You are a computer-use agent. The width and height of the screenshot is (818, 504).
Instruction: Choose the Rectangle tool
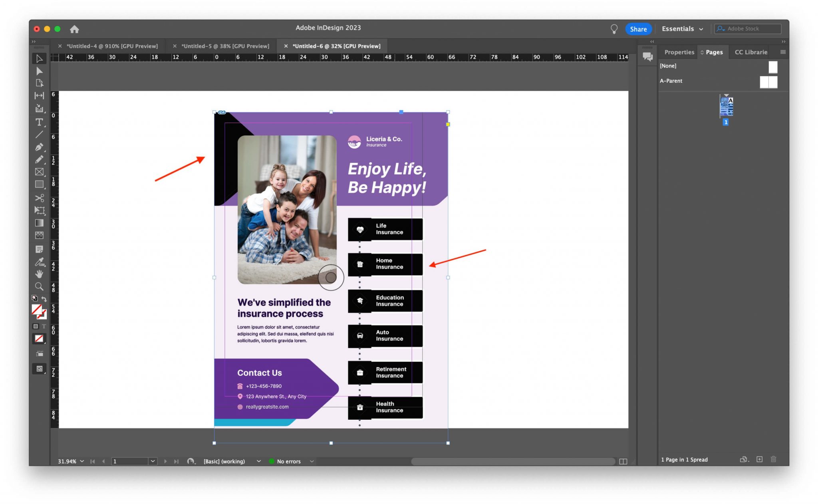(39, 184)
